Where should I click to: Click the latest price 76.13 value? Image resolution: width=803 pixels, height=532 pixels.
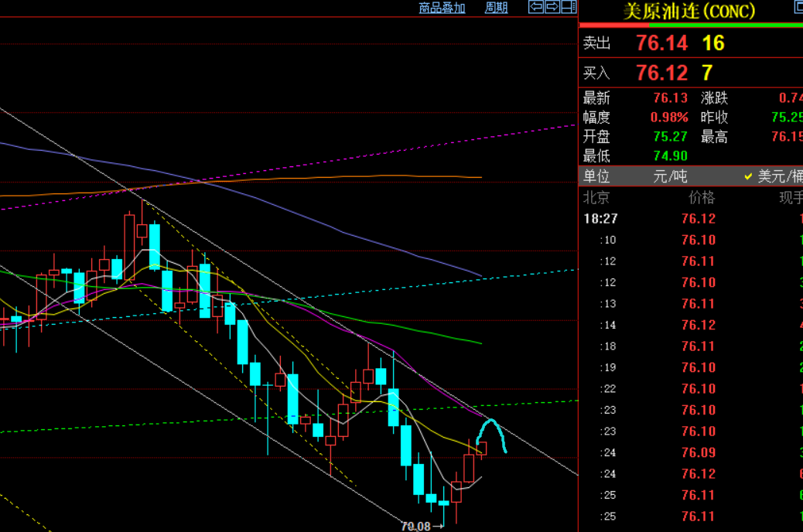pyautogui.click(x=670, y=98)
